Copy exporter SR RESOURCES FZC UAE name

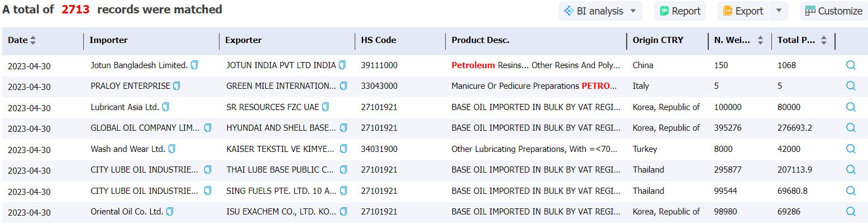tap(326, 107)
